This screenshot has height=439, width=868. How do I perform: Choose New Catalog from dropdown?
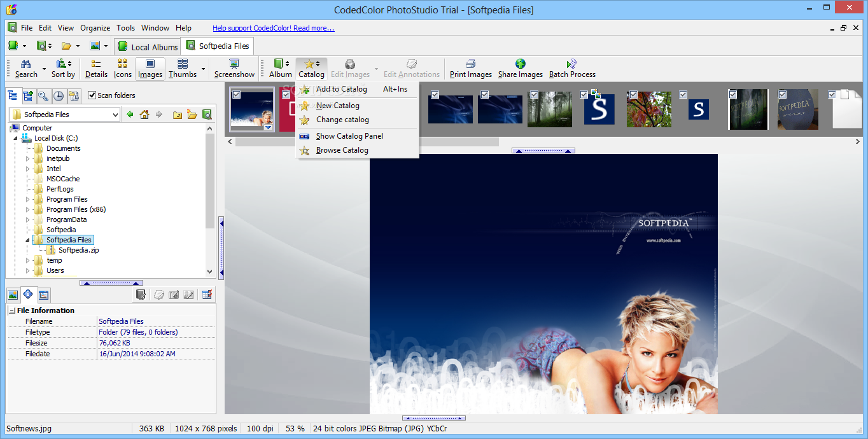pyautogui.click(x=357, y=106)
